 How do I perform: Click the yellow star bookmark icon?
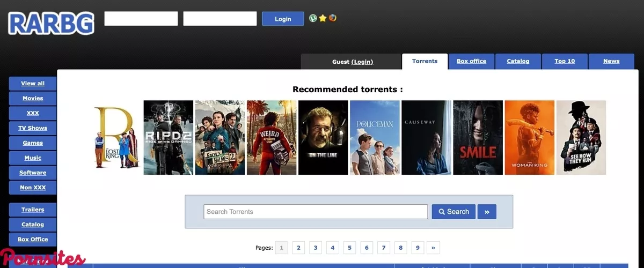pos(323,18)
